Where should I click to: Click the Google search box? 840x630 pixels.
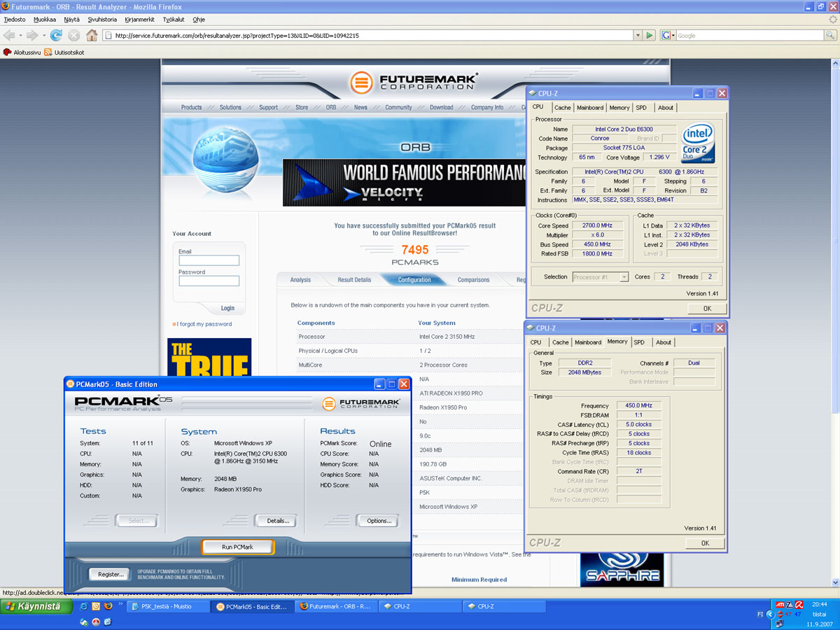click(x=750, y=35)
